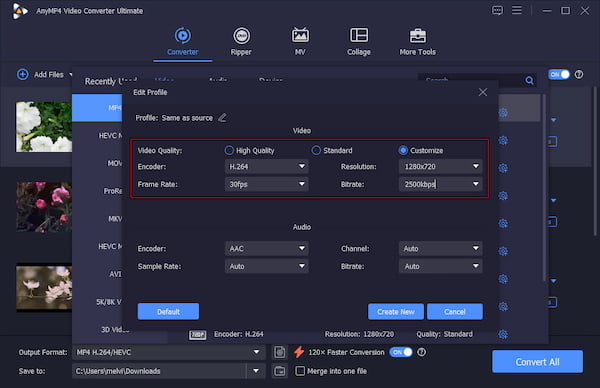600x388 pixels.
Task: Click the gear icon beside Resolution dropdown row
Action: click(x=503, y=168)
